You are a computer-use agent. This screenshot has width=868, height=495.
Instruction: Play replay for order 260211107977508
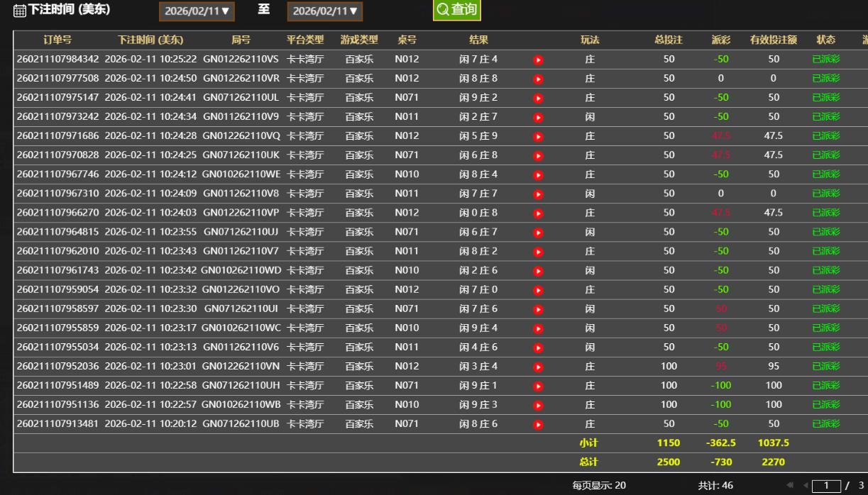(538, 79)
